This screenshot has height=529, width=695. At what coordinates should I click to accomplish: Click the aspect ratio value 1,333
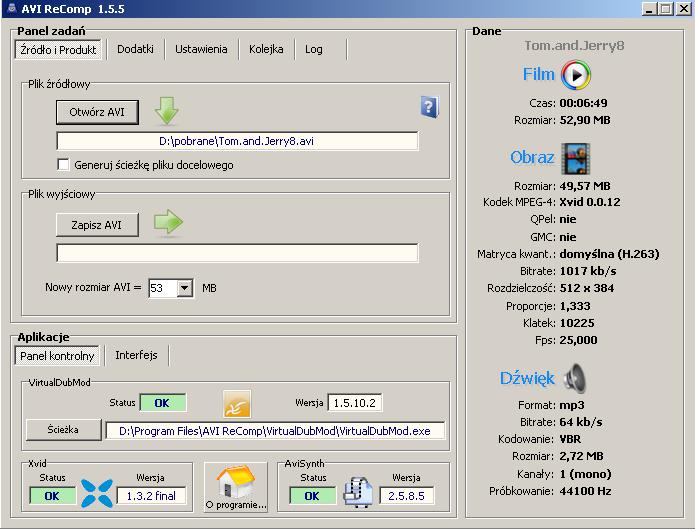tap(575, 306)
